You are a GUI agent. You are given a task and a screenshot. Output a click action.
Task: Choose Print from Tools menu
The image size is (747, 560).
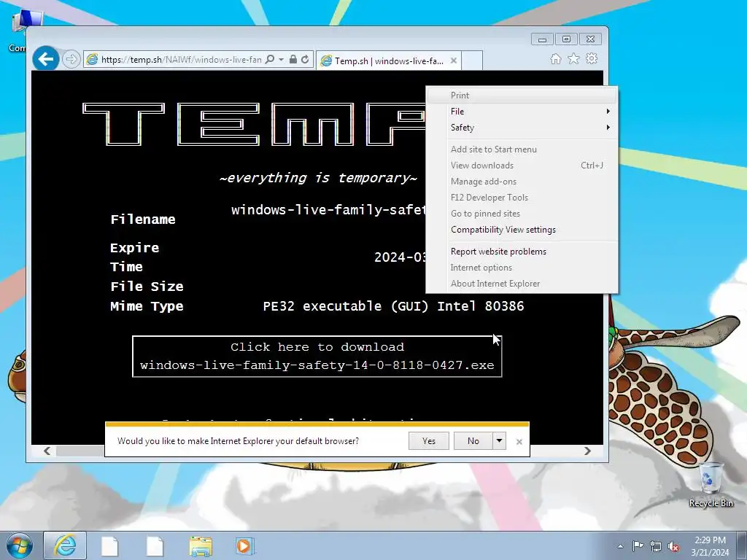tap(522, 96)
